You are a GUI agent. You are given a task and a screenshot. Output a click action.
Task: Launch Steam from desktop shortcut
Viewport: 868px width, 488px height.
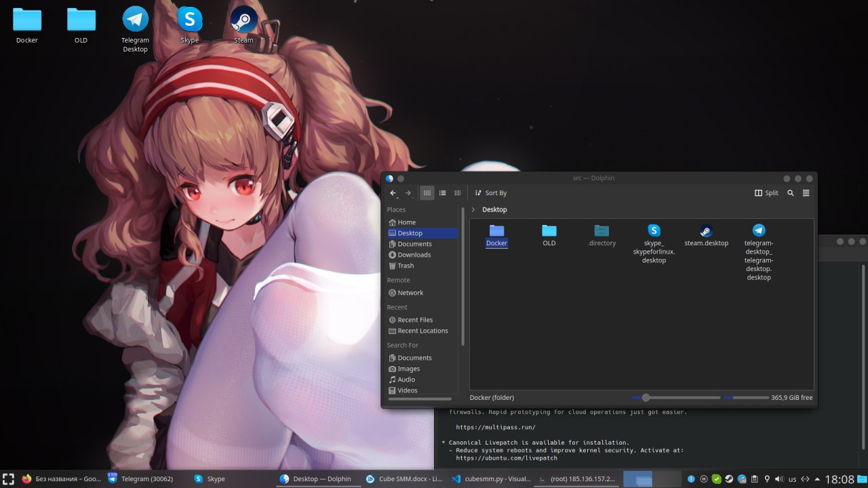click(x=243, y=25)
